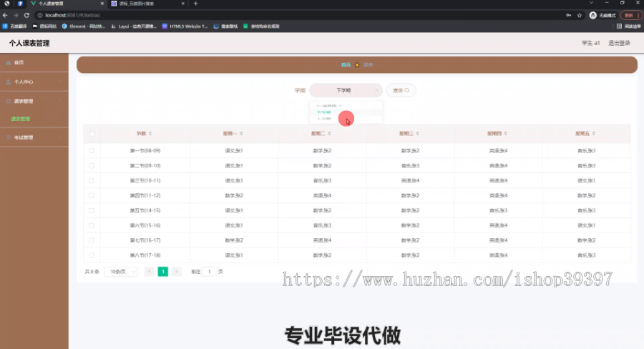Expand the 个人中心 sidebar submenu arrow
The image size is (644, 349).
pyautogui.click(x=60, y=82)
